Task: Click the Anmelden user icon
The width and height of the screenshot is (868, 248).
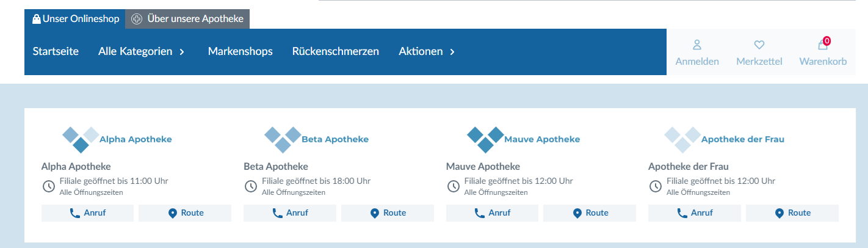Action: click(x=697, y=45)
